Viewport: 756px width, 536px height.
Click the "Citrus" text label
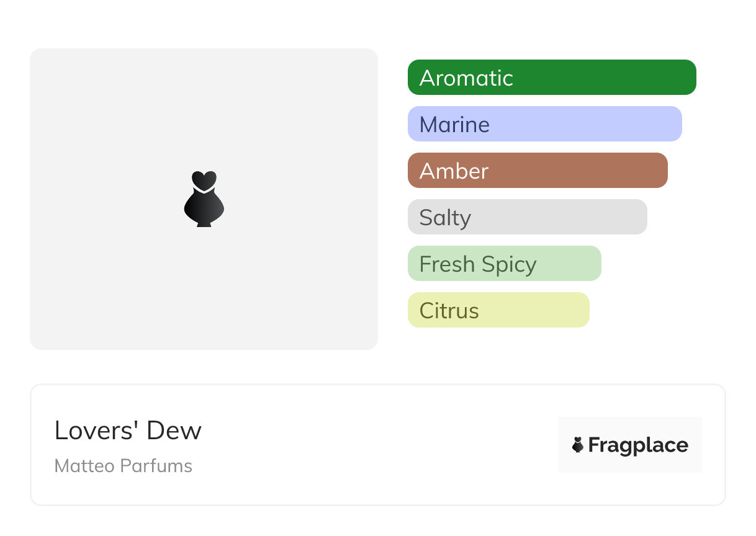(x=449, y=311)
